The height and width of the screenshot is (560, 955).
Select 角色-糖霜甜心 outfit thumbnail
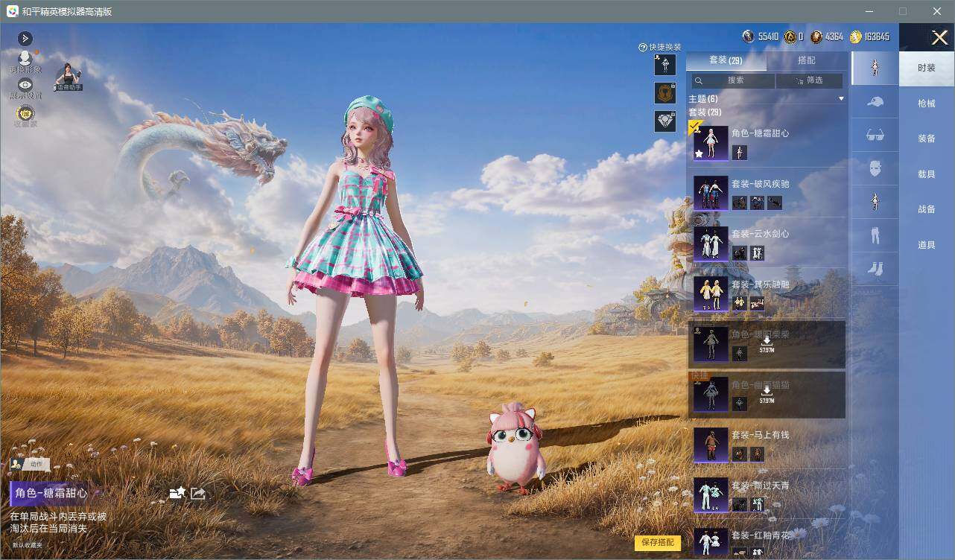(711, 143)
